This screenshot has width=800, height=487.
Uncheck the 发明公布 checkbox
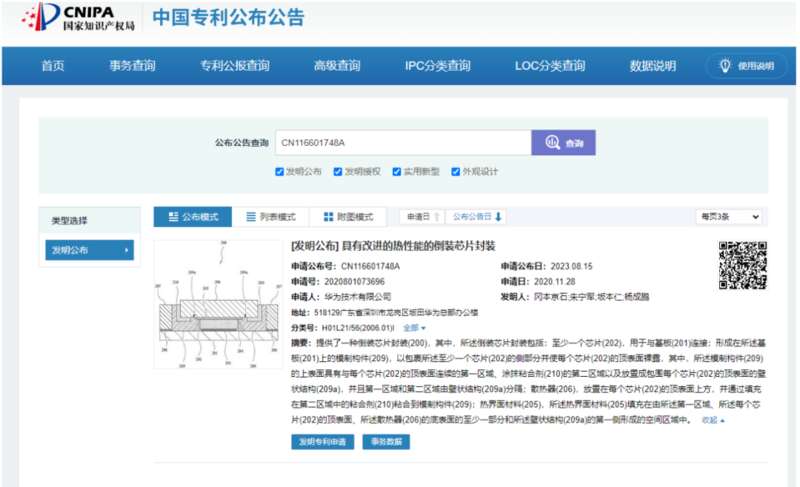click(280, 171)
